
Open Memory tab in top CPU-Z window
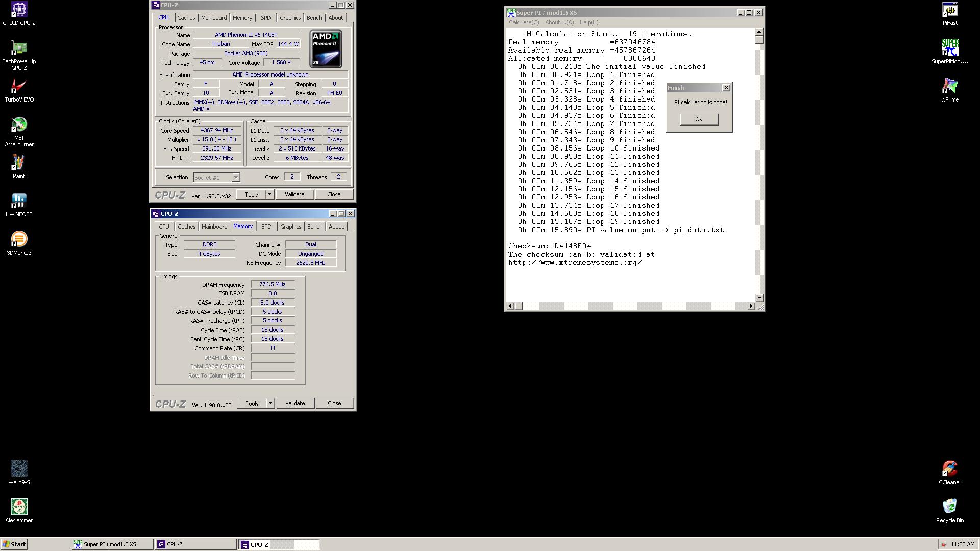click(x=242, y=18)
